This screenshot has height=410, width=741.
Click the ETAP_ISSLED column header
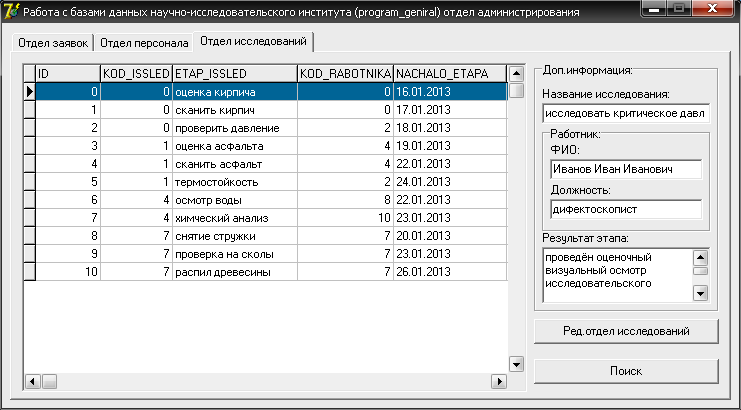point(235,74)
